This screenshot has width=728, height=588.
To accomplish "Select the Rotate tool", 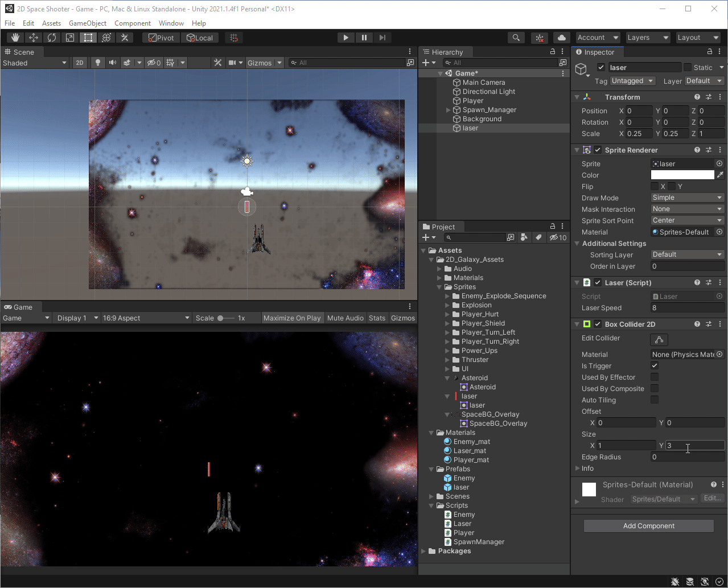I will (52, 38).
